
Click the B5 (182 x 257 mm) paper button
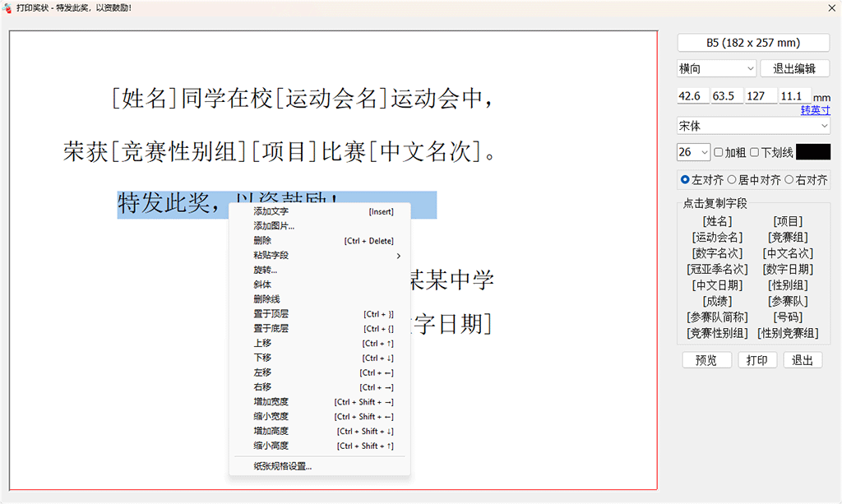click(753, 43)
